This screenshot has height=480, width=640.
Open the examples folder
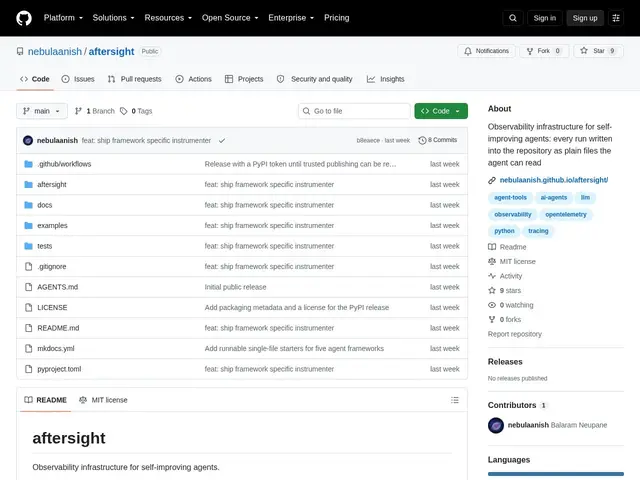tap(52, 226)
